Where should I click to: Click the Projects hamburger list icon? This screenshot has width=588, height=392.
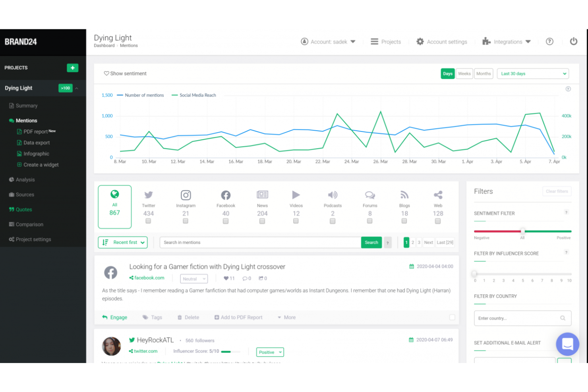tap(374, 41)
